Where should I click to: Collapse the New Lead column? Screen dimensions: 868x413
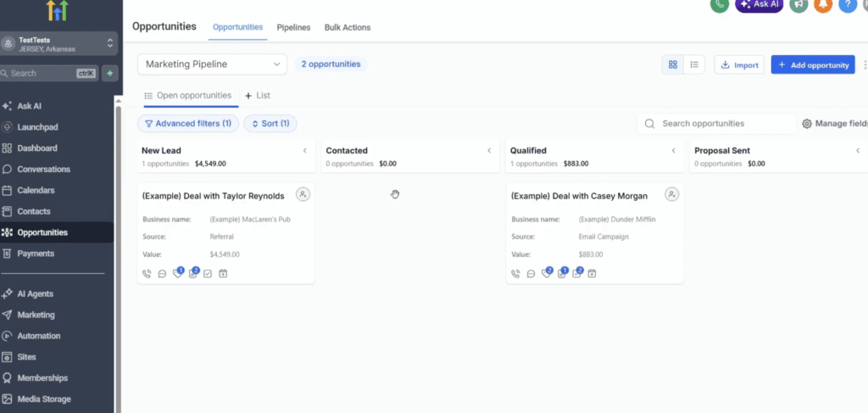pos(304,151)
